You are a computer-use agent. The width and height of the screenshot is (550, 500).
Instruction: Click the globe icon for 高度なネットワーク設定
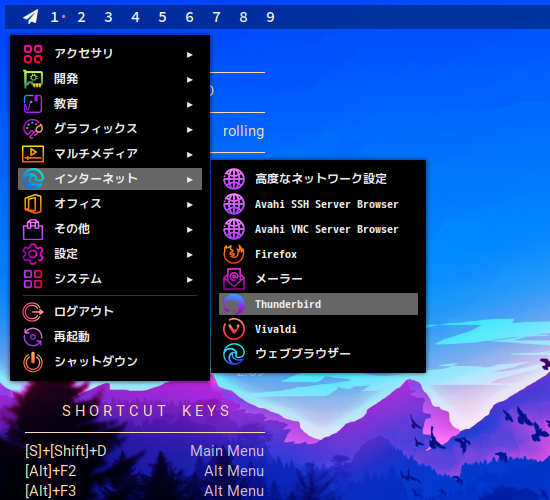tap(234, 179)
